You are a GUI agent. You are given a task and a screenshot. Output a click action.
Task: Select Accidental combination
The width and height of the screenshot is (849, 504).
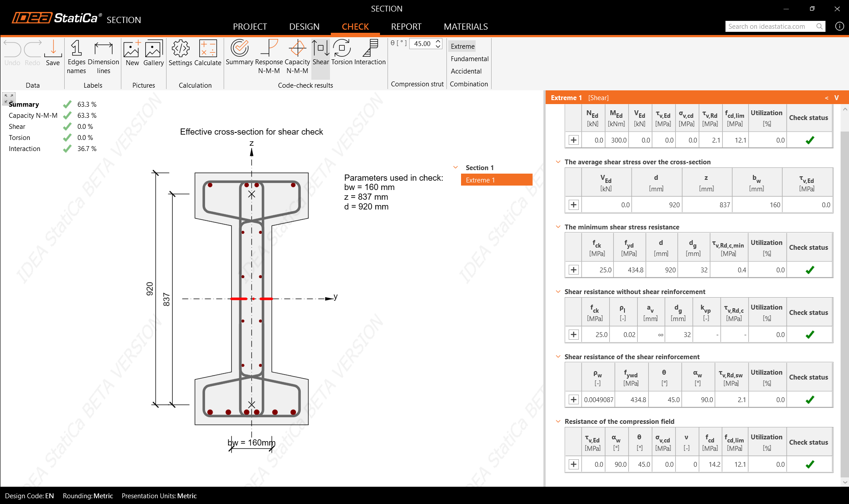point(466,71)
